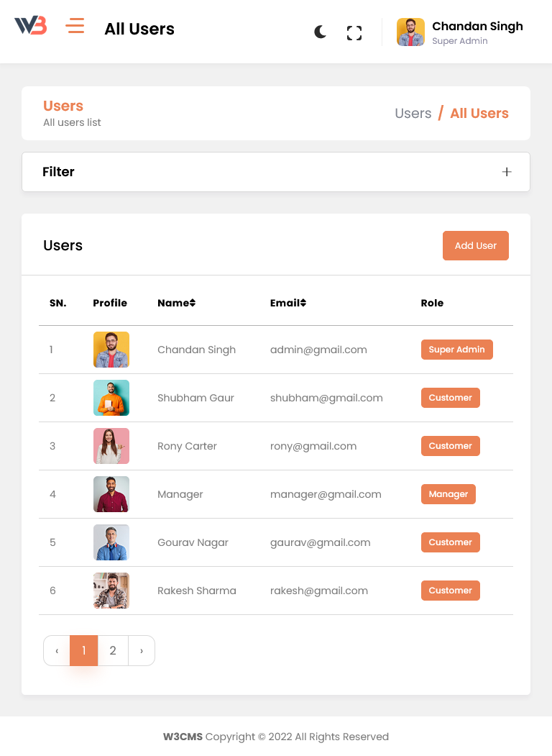Open Chandan Singh's profile avatar in header
552x756 pixels.
pyautogui.click(x=410, y=32)
